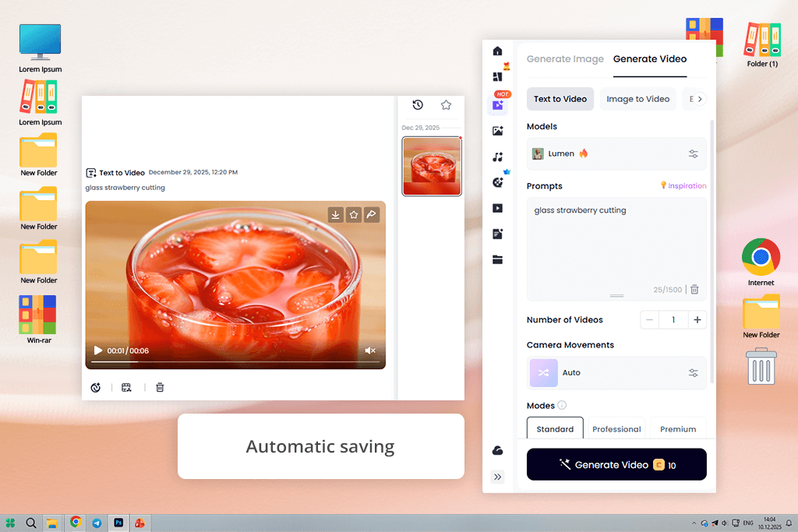The height and width of the screenshot is (532, 798).
Task: Delete the generated video with the trash icon
Action: 160,388
